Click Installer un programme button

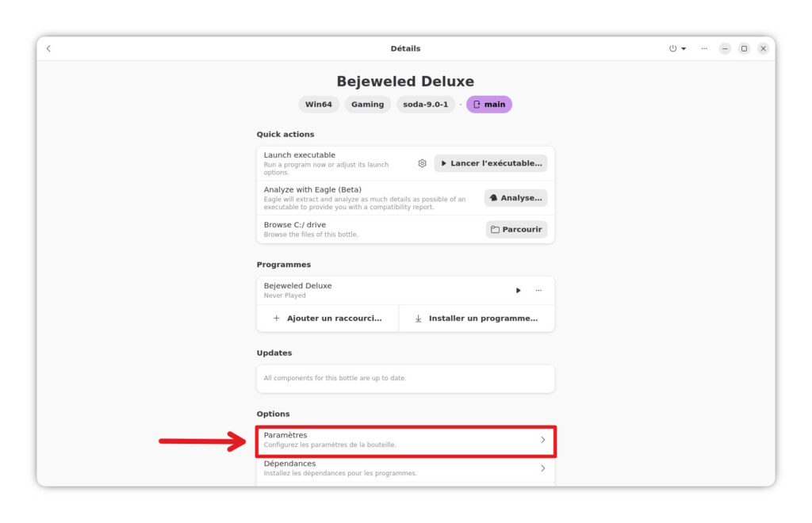(x=477, y=319)
